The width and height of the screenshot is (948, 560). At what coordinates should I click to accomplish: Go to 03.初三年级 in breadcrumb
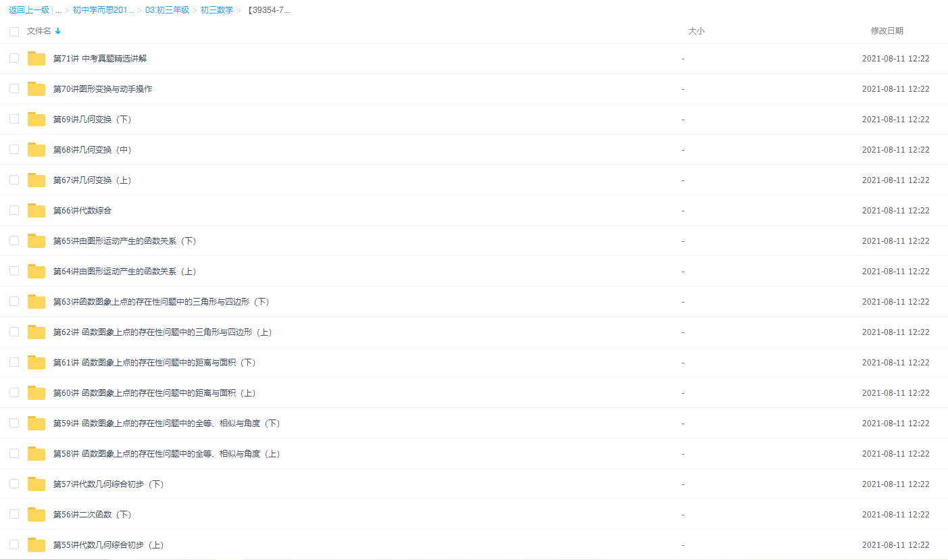click(167, 11)
